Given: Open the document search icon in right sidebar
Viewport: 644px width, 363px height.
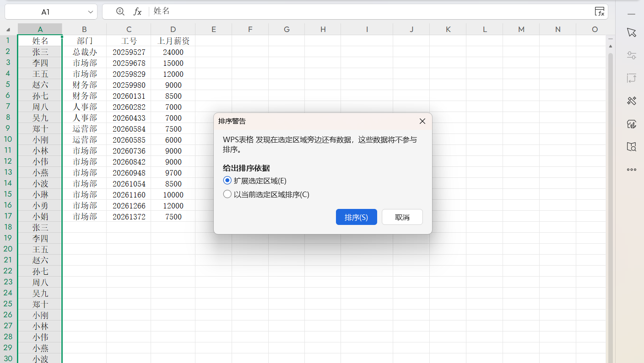Looking at the screenshot, I should [632, 147].
